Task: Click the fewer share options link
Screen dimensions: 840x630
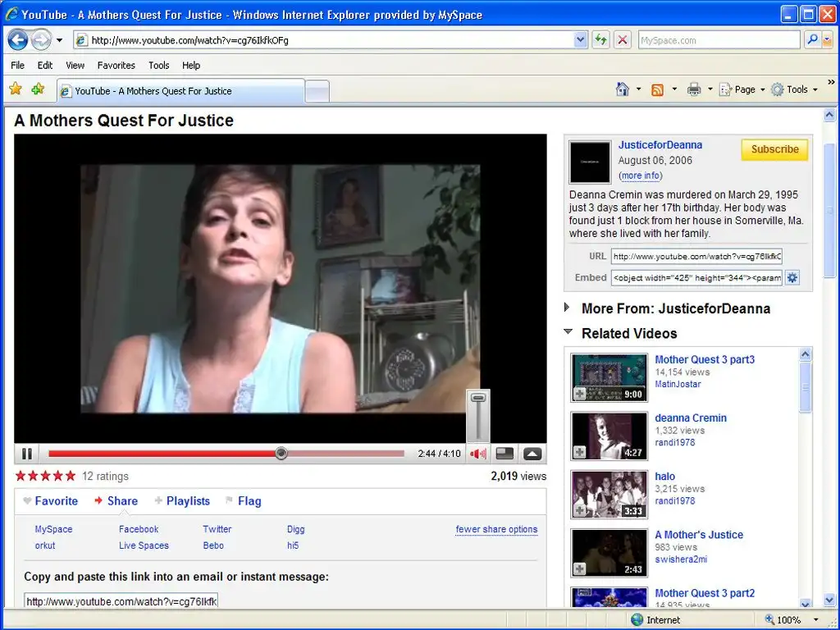Action: (x=496, y=529)
